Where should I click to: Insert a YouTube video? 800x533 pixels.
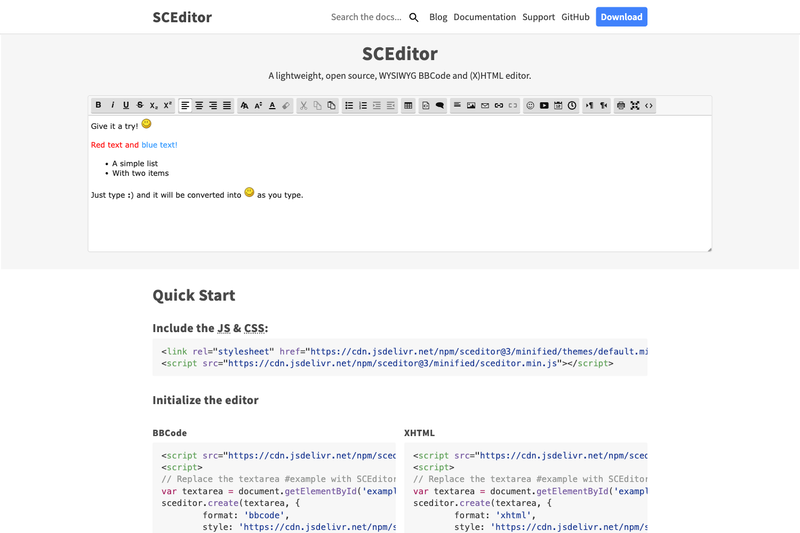click(544, 105)
